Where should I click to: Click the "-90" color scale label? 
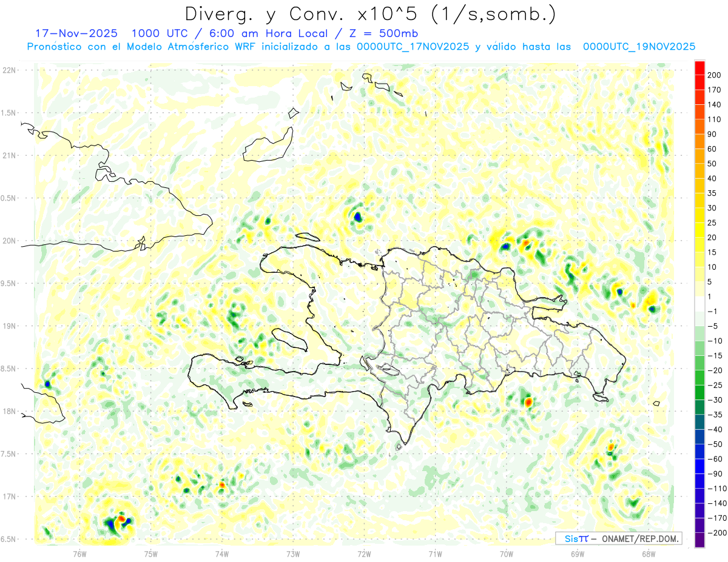point(716,473)
